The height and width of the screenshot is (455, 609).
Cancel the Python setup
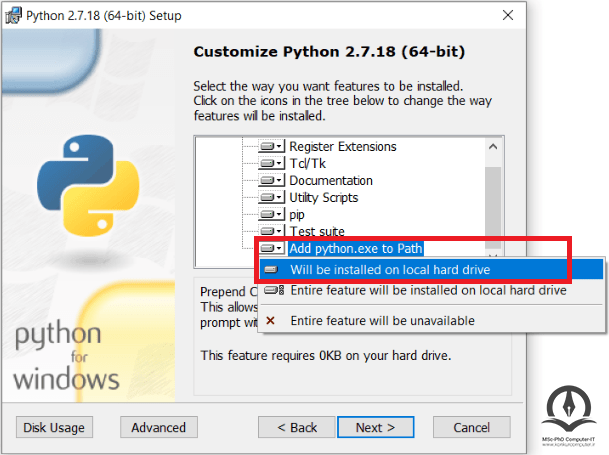click(472, 427)
